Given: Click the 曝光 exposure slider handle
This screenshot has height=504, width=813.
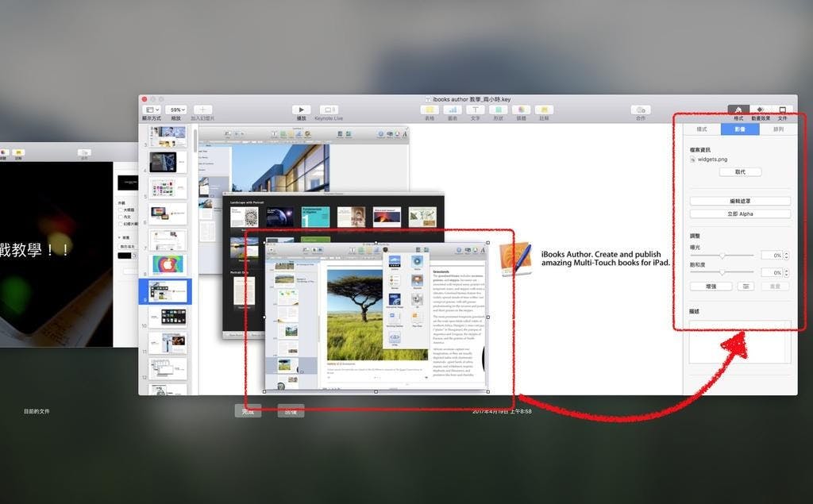Looking at the screenshot, I should pos(722,256).
